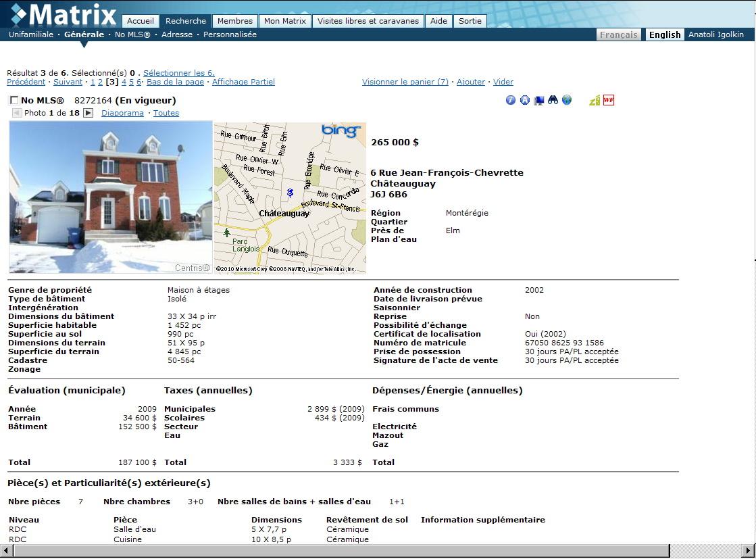Click the red 'WF' icon
Viewport: 756px width, 559px height.
[x=609, y=100]
